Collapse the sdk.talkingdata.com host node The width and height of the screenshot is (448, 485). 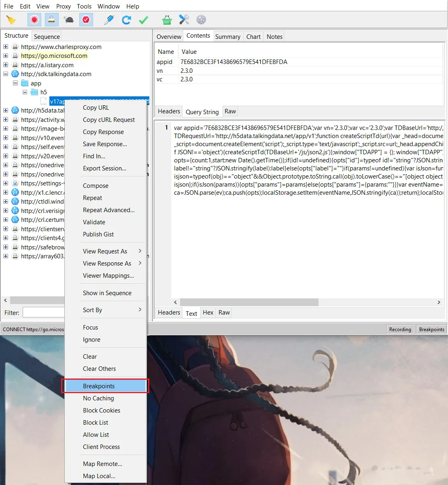(x=6, y=74)
